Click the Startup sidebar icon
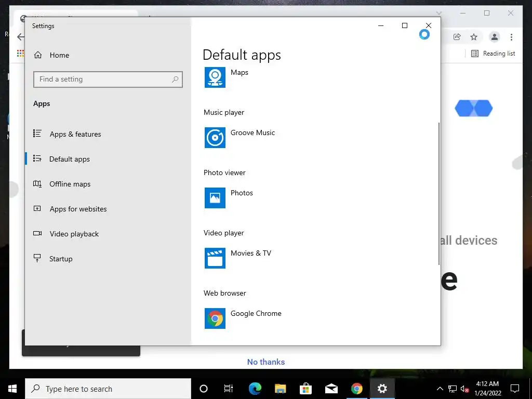Viewport: 532px width, 399px height. click(x=37, y=258)
